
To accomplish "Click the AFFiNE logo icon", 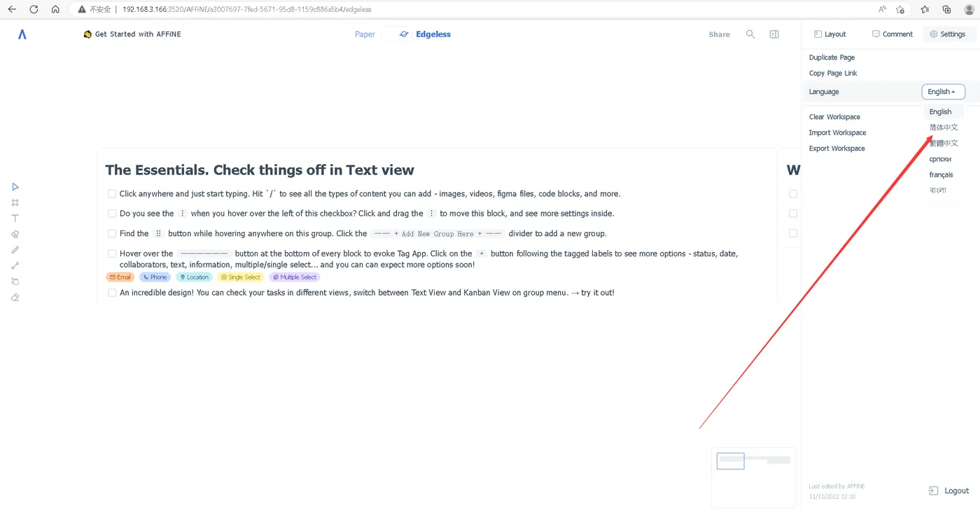I will tap(22, 34).
